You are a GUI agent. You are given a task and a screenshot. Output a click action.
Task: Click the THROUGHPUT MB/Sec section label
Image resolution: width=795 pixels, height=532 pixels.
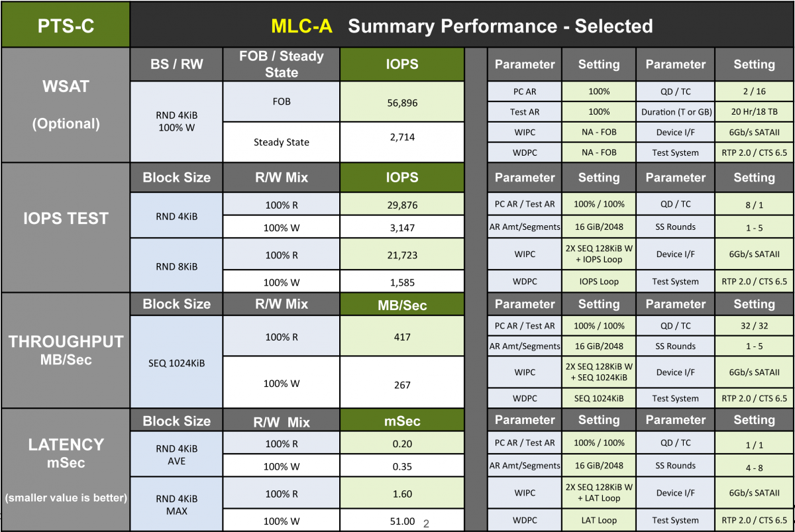point(65,350)
